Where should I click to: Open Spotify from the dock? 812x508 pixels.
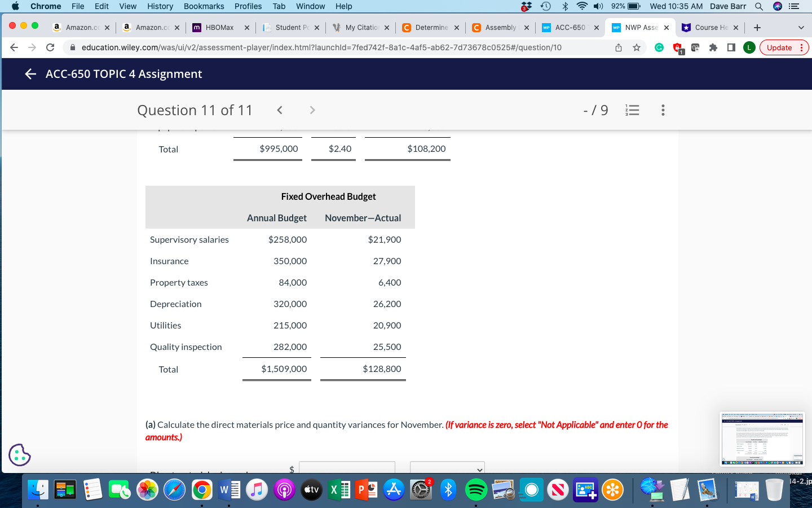click(x=476, y=489)
